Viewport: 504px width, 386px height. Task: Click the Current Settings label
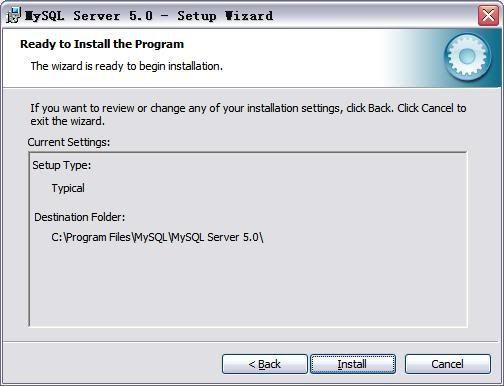coord(69,142)
